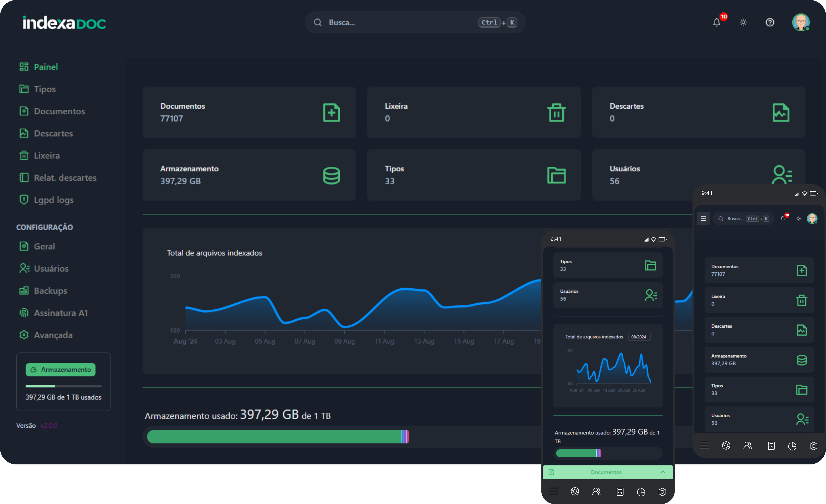This screenshot has width=826, height=504.
Task: Open Painel in the sidebar
Action: [39, 67]
